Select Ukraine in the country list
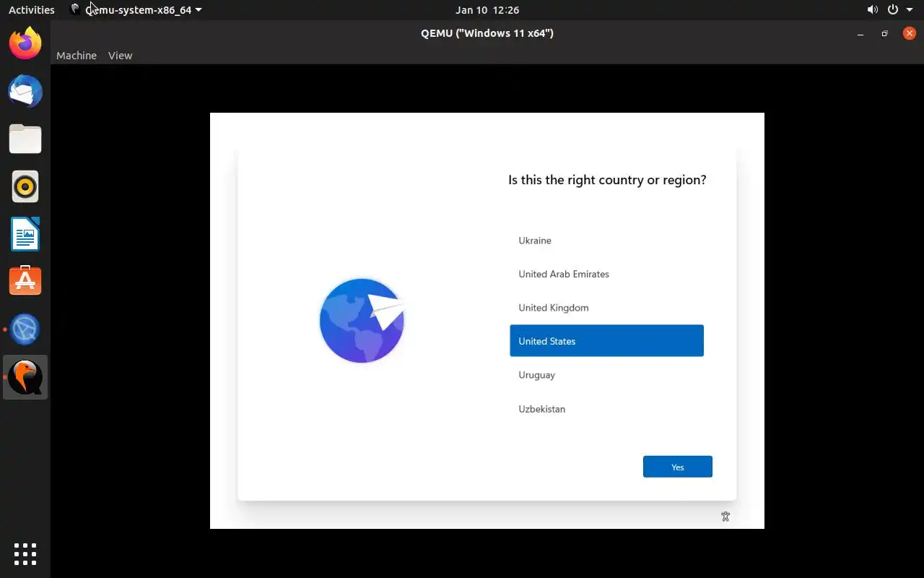 (x=606, y=241)
